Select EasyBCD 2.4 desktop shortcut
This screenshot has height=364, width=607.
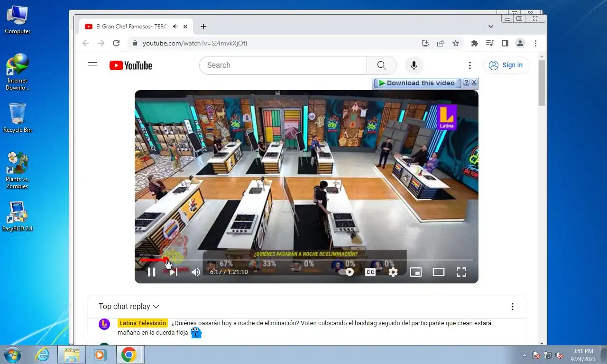point(18,217)
